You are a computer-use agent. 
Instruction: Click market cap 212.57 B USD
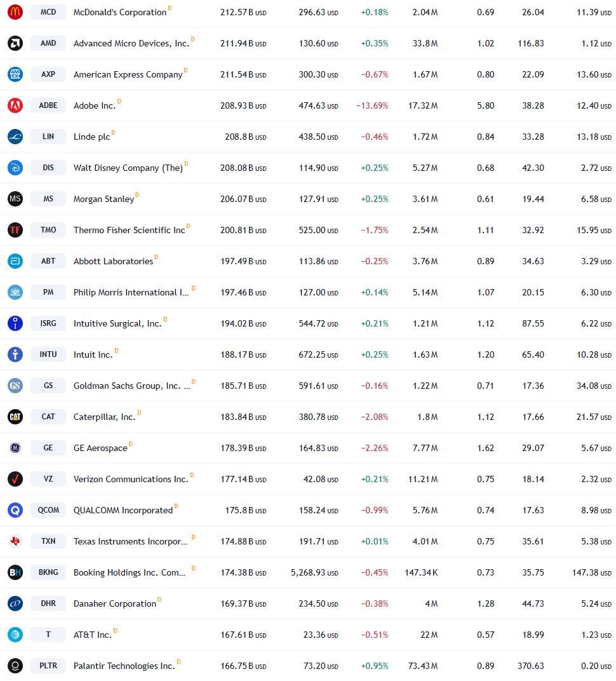[243, 13]
